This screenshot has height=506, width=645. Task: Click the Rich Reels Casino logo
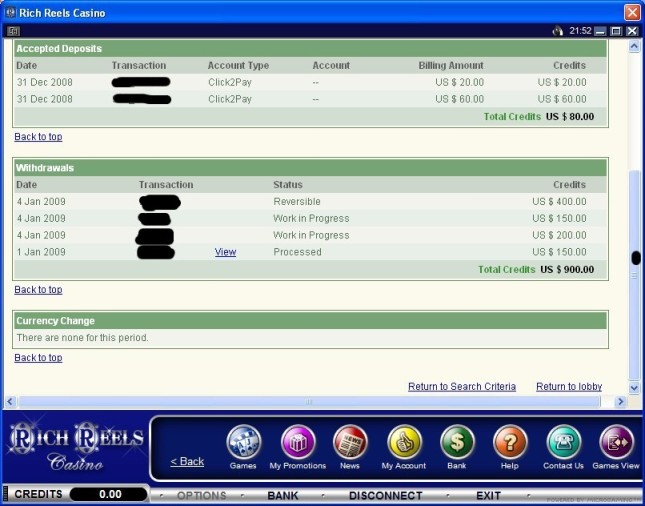point(76,446)
